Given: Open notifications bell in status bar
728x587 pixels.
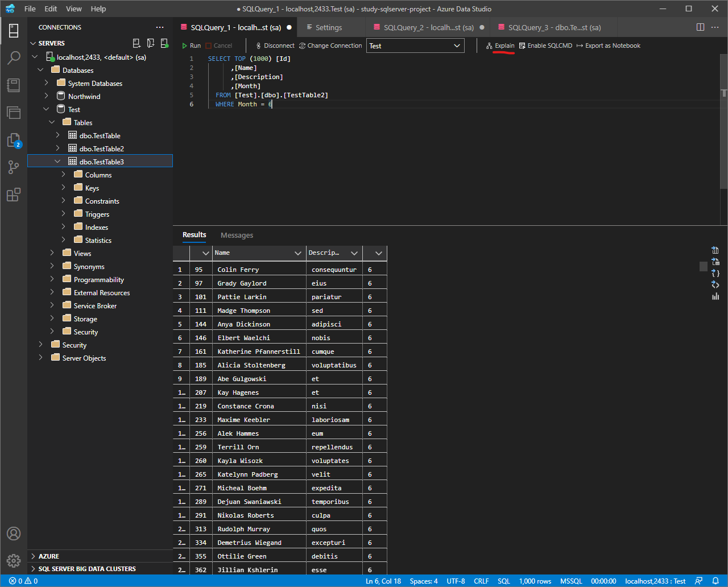Looking at the screenshot, I should pyautogui.click(x=715, y=581).
